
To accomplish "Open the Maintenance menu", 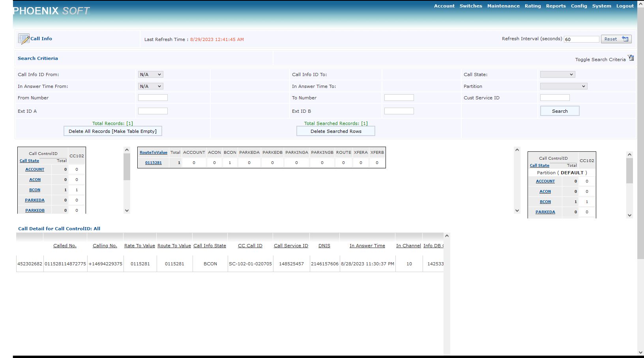I will (503, 6).
